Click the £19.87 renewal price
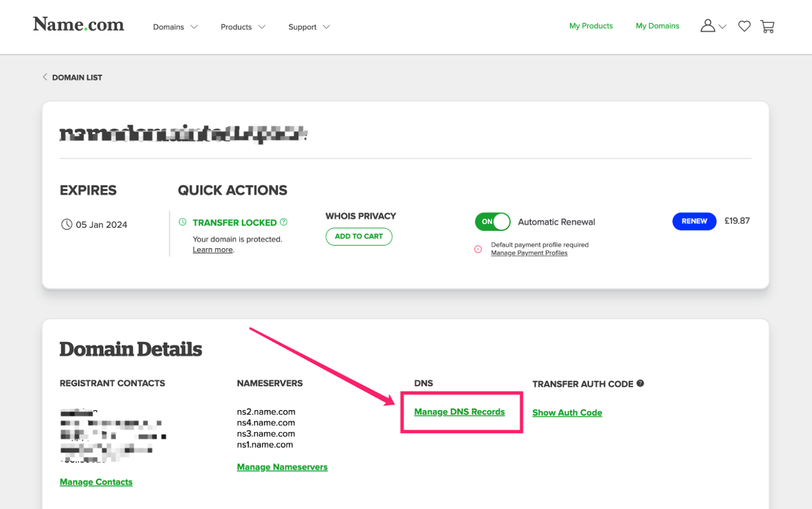 point(737,221)
